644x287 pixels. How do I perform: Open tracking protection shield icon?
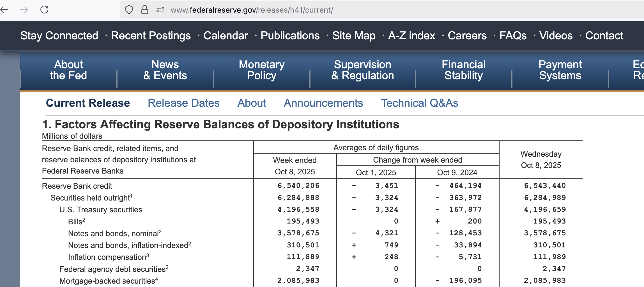[x=129, y=10]
